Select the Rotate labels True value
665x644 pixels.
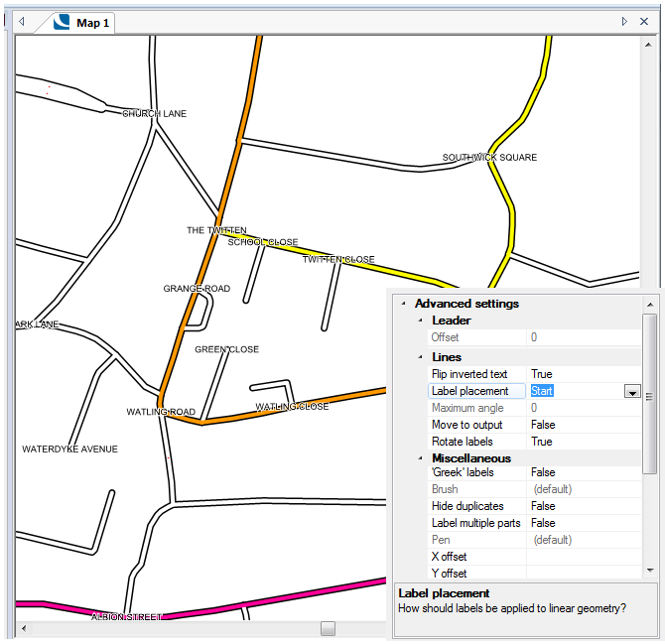pyautogui.click(x=542, y=442)
